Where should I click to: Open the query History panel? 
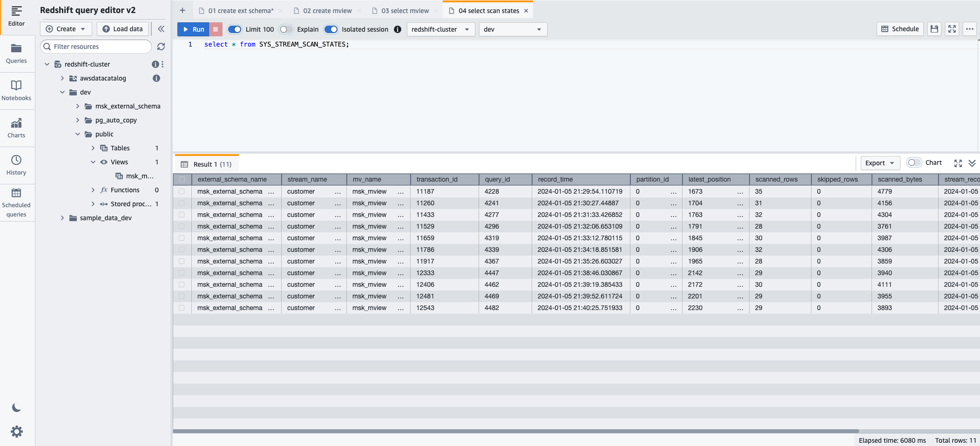(16, 164)
